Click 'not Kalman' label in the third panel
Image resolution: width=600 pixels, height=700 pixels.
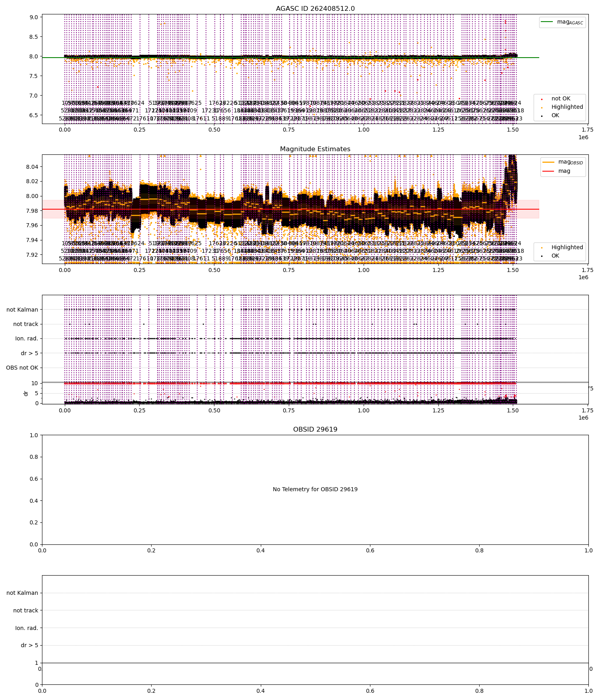(22, 310)
